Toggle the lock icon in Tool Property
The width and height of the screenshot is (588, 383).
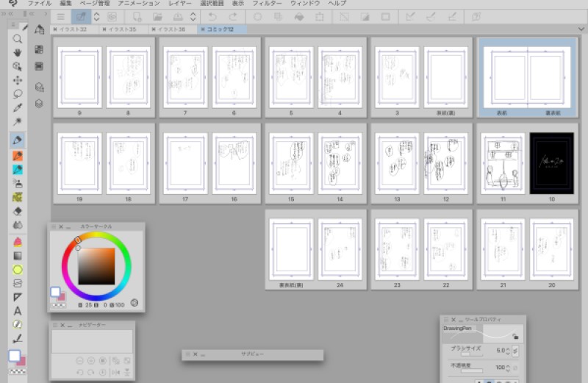(515, 336)
